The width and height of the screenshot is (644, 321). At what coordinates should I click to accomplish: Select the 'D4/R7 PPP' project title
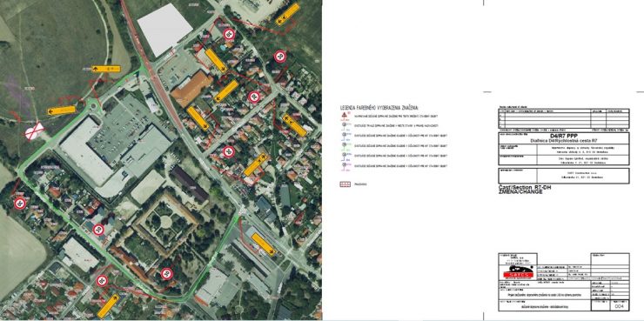564,136
